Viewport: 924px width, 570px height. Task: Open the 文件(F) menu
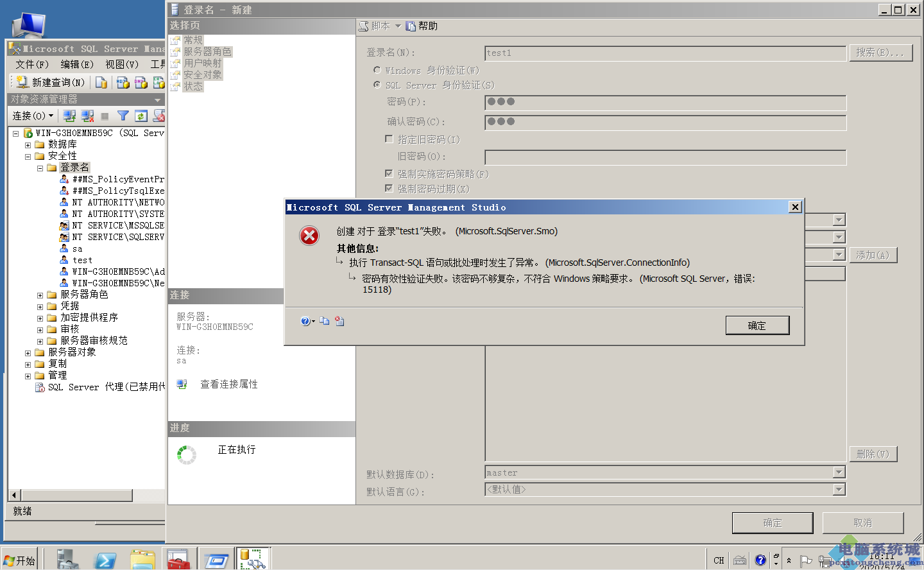[32, 64]
